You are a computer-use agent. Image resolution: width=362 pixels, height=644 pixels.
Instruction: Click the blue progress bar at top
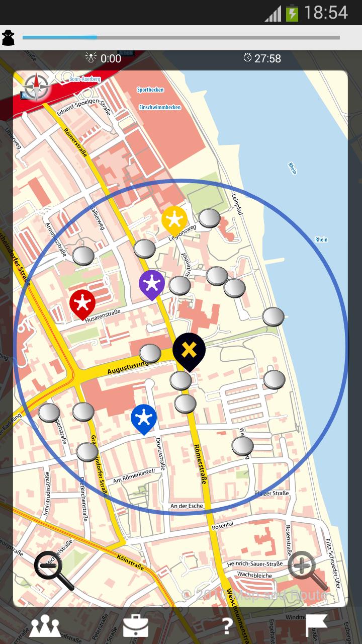tap(181, 38)
